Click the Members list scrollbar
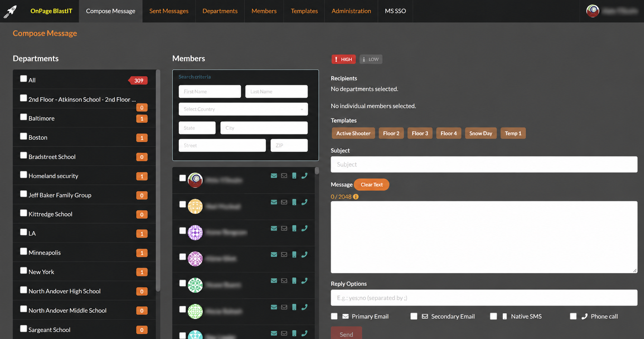Viewport: 644px width, 339px height. pos(317,171)
